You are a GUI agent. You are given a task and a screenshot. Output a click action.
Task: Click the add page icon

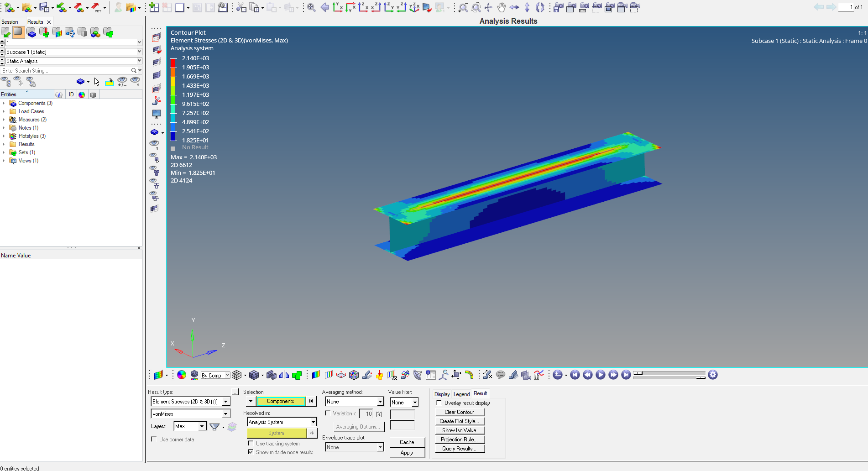pyautogui.click(x=154, y=7)
